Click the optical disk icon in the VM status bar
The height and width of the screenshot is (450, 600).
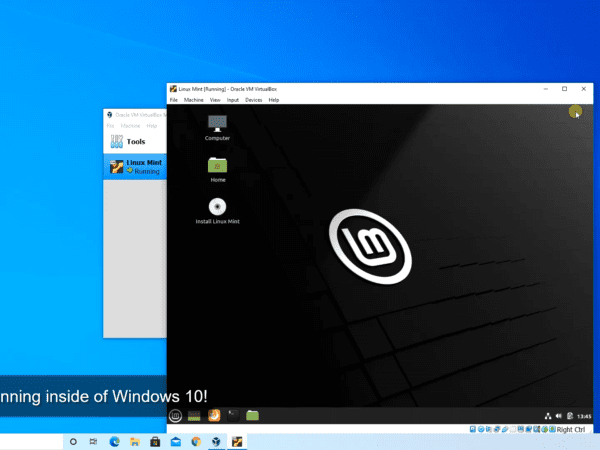coord(481,429)
